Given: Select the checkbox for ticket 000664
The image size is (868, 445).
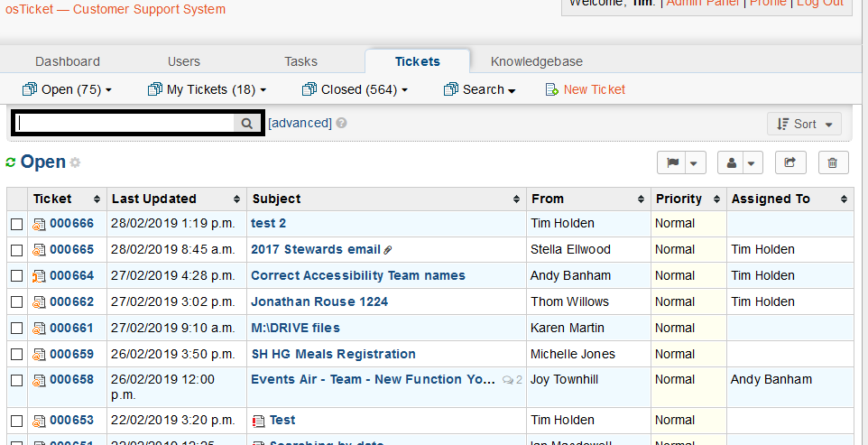Looking at the screenshot, I should tap(16, 276).
